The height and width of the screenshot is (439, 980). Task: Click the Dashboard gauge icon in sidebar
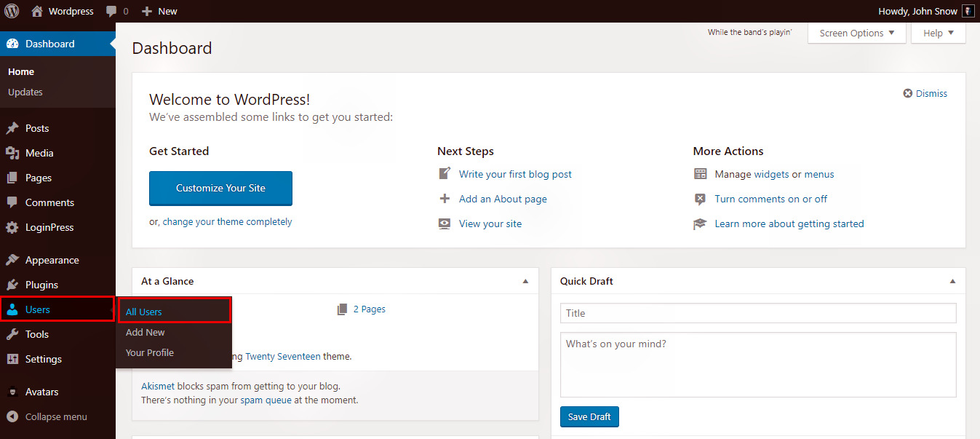(x=12, y=44)
